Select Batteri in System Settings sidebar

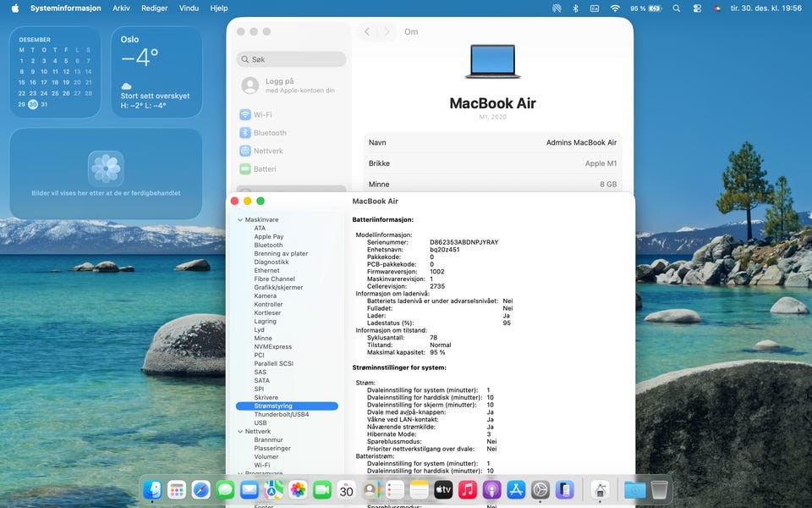[x=264, y=168]
